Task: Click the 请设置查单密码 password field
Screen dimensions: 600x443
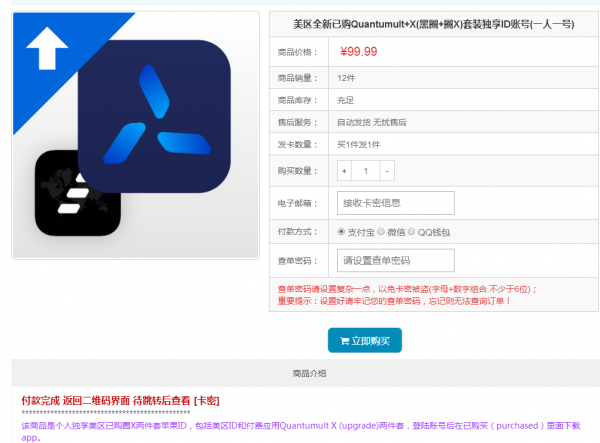Action: (x=396, y=261)
